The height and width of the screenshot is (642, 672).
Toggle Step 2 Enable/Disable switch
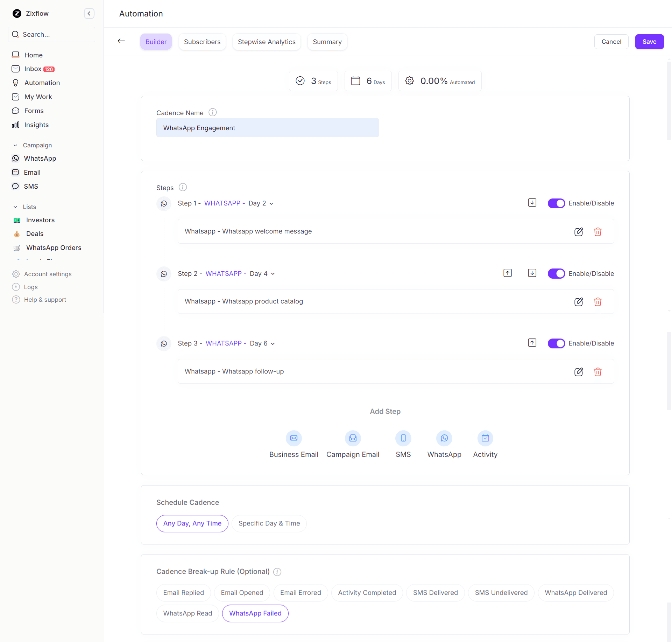click(556, 274)
